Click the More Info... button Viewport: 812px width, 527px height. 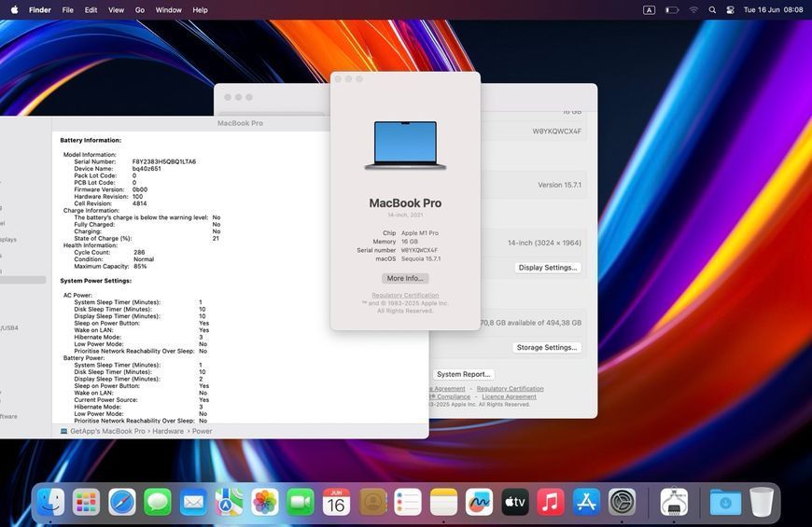(x=405, y=278)
